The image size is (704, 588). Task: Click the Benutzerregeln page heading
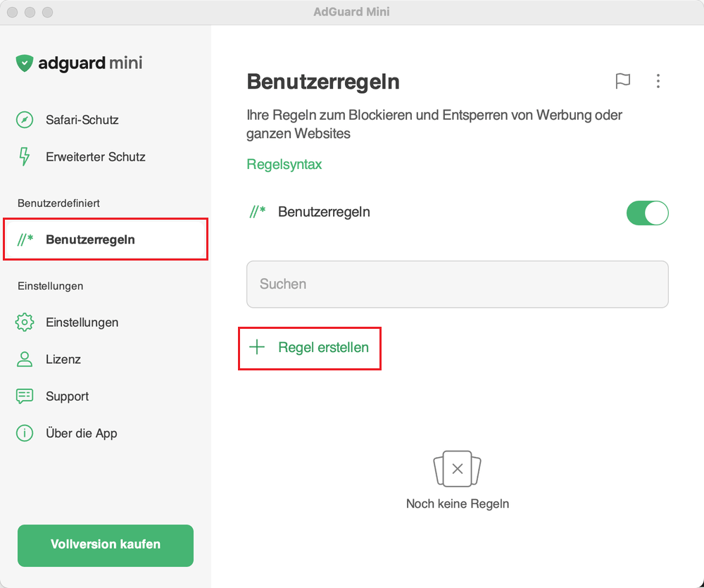pos(323,82)
